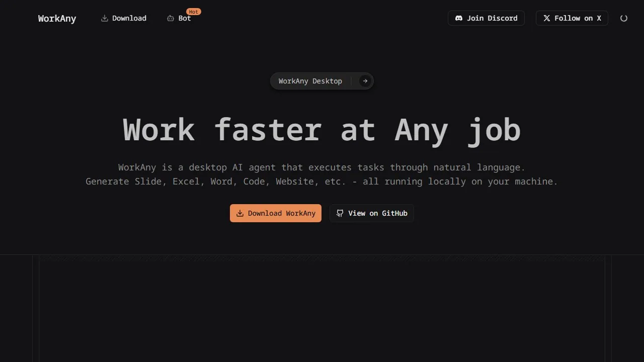Select the "Work faster at Any job" heading
Viewport: 644px width, 362px height.
(x=322, y=130)
